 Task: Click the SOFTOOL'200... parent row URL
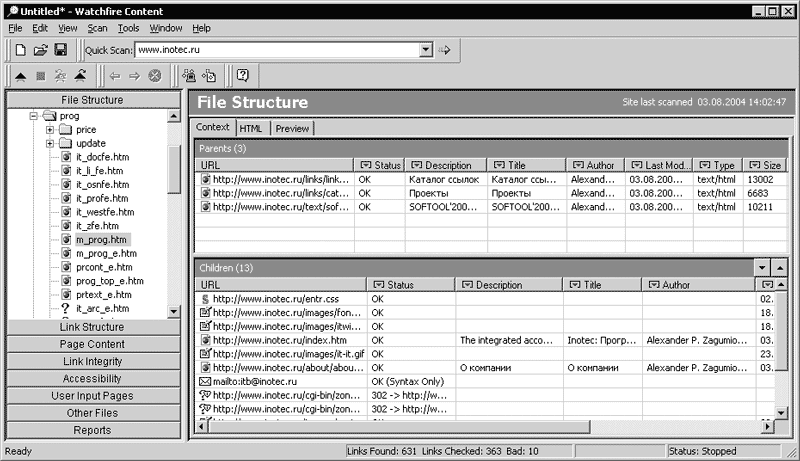pyautogui.click(x=281, y=207)
